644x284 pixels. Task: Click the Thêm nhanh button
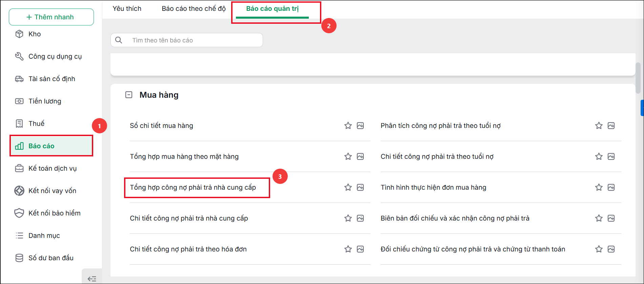pyautogui.click(x=51, y=17)
